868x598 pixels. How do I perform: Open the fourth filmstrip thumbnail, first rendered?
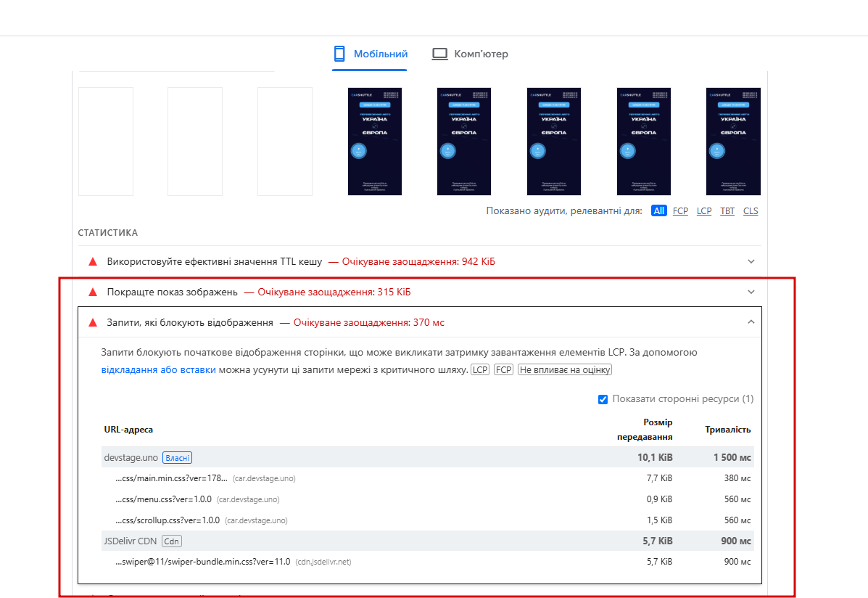375,142
